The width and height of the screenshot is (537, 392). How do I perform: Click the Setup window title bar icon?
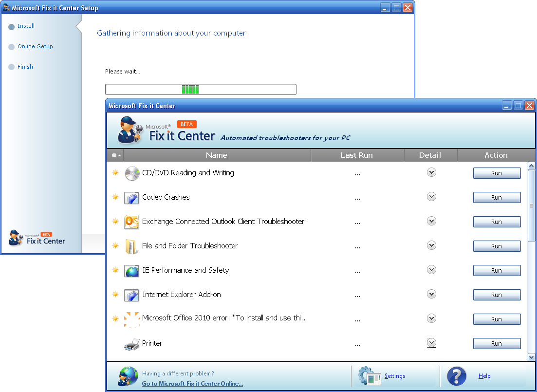[x=6, y=7]
